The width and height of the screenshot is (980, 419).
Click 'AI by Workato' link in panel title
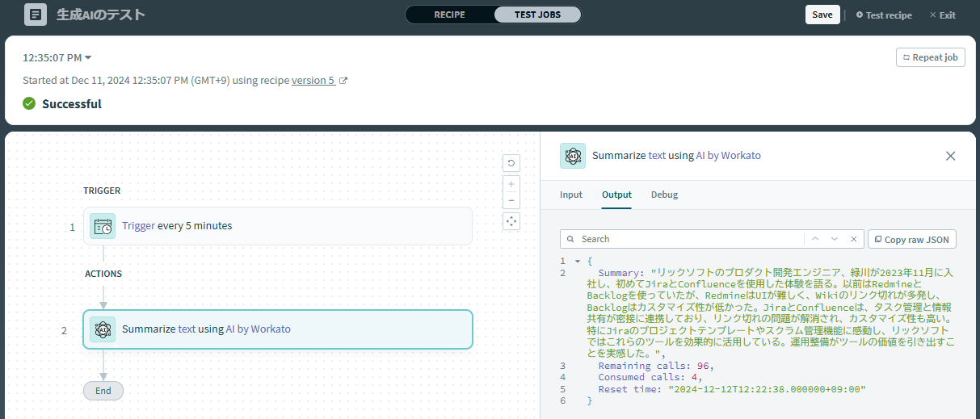click(728, 156)
